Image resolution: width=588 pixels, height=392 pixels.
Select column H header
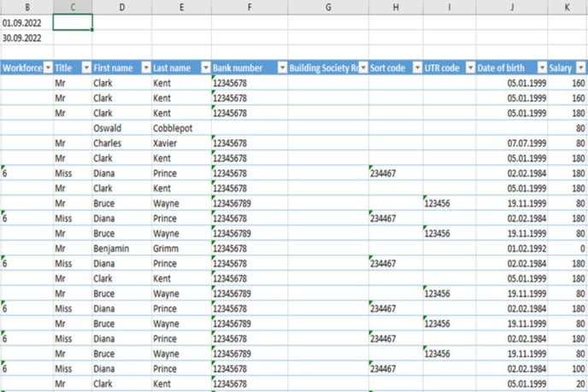pos(396,7)
